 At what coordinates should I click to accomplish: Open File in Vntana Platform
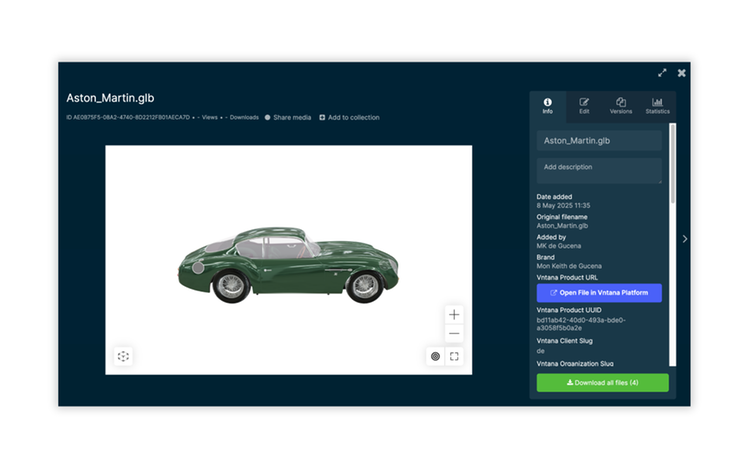pyautogui.click(x=599, y=293)
